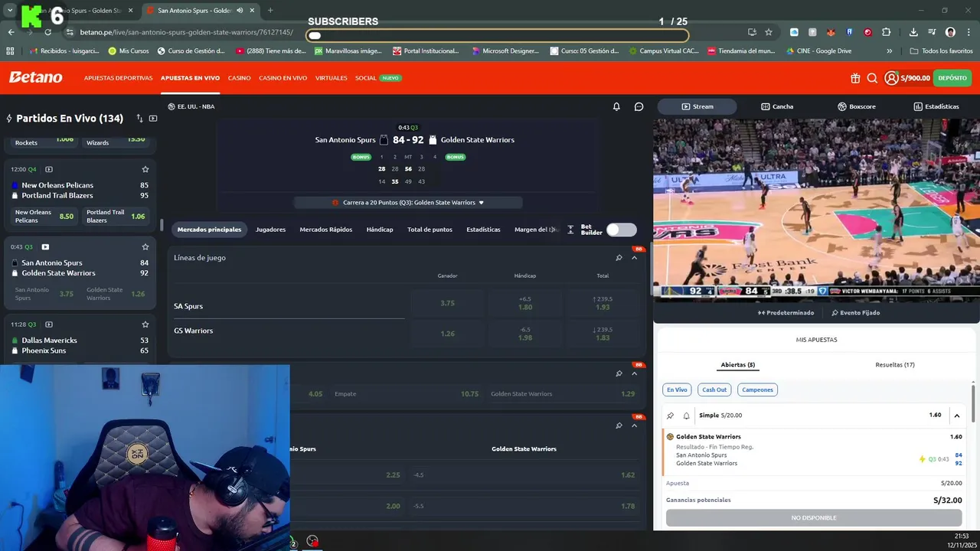This screenshot has height=551, width=980.
Task: Favorite the Spurs vs Warriors match in sidebar
Action: click(145, 247)
